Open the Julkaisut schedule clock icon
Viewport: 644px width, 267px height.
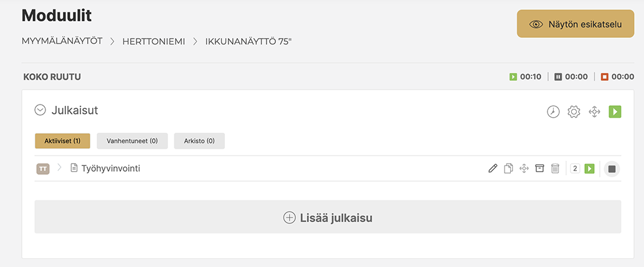click(x=553, y=112)
